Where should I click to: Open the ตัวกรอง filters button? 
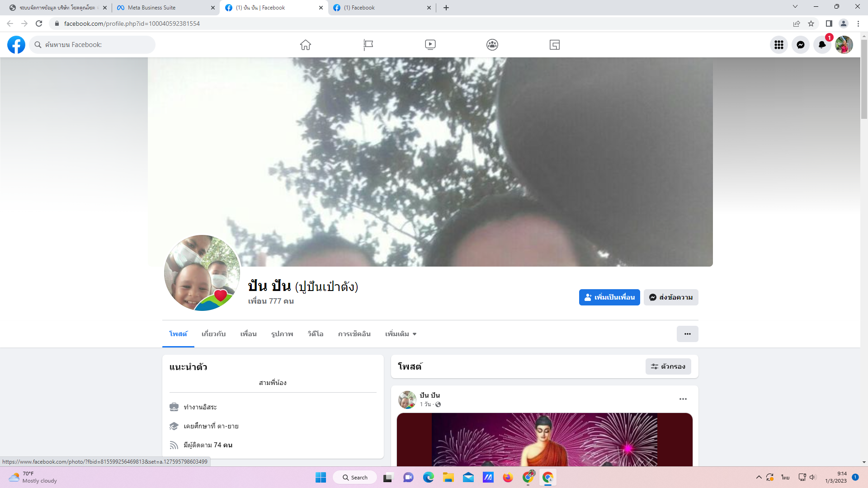668,366
